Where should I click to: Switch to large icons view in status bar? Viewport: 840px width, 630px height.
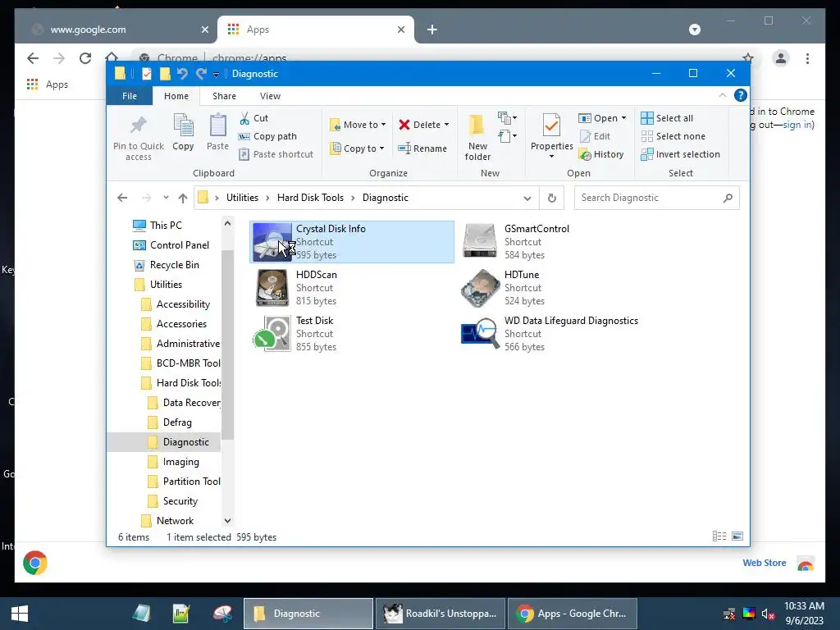click(737, 536)
